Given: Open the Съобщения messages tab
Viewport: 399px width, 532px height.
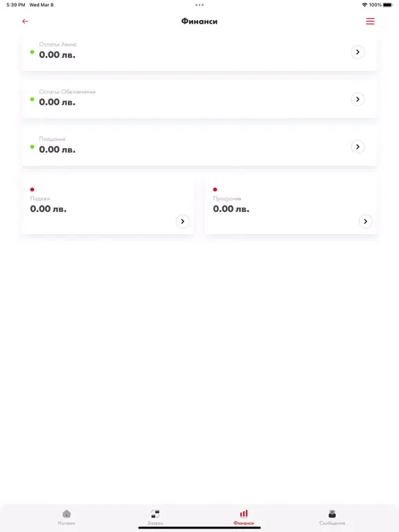Looking at the screenshot, I should tap(332, 517).
